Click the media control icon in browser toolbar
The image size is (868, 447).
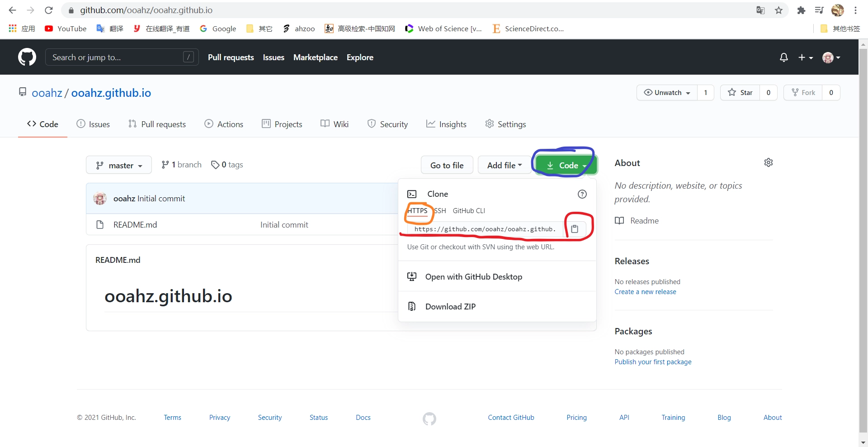point(819,10)
